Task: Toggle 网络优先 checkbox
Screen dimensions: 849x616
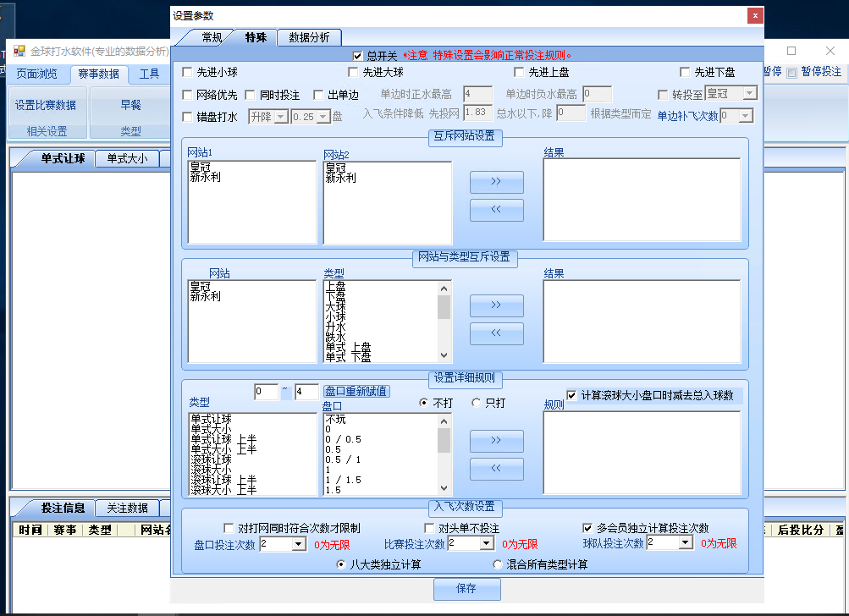Action: 187,95
